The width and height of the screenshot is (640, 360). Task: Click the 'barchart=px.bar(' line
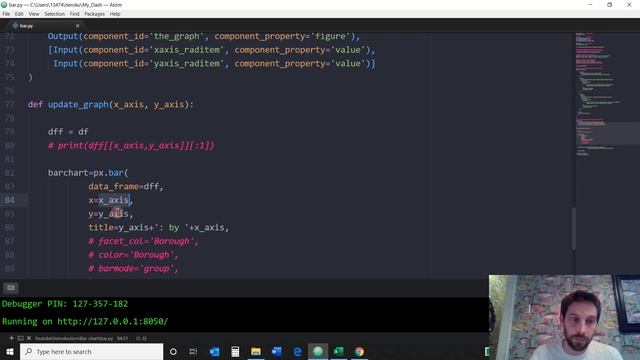(x=88, y=173)
